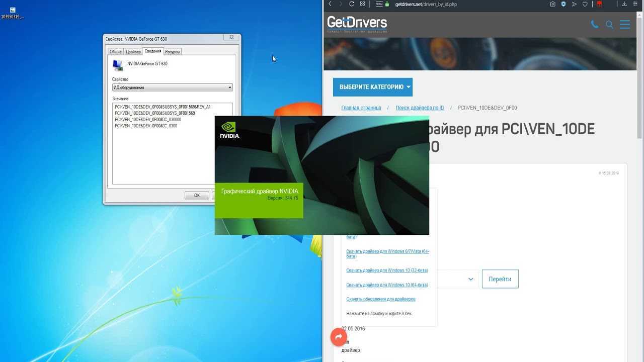Click the PCI\VEN_10DE&DEV_0F00 breadcrumb text
Viewport: 644px width, 362px height.
[x=487, y=108]
